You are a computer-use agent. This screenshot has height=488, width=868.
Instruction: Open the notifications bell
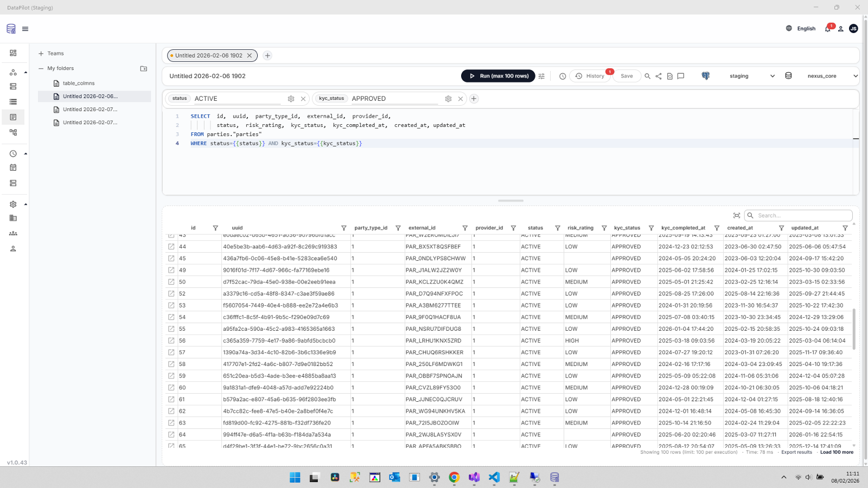pyautogui.click(x=827, y=28)
